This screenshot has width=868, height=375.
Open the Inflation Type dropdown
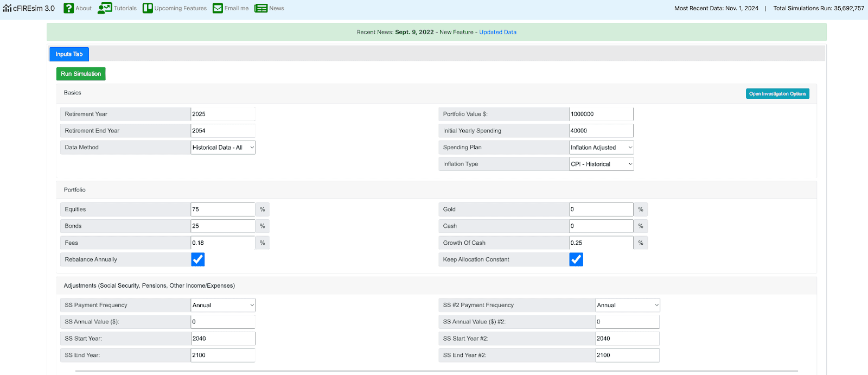601,164
